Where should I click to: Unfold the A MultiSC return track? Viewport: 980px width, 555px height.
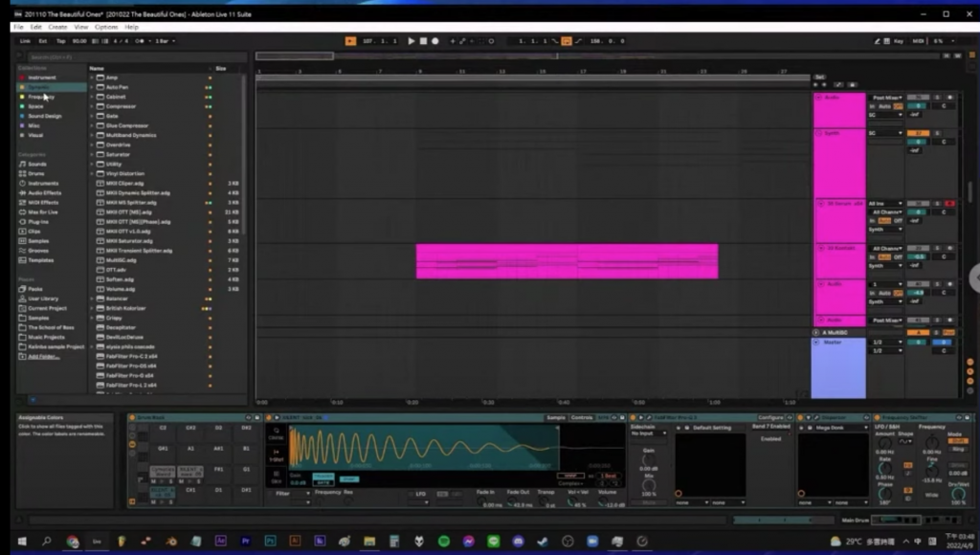[815, 332]
